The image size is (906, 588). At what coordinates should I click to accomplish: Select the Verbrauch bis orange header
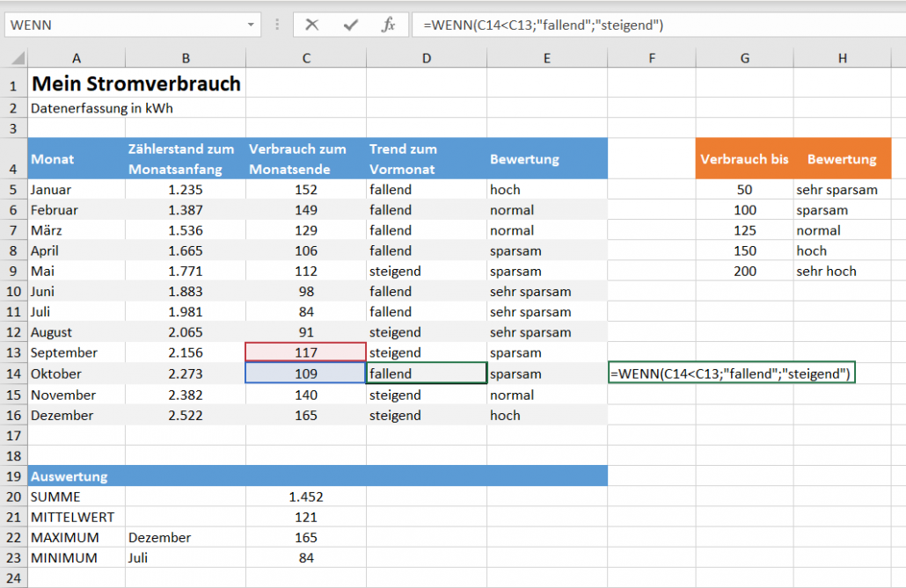pyautogui.click(x=744, y=158)
